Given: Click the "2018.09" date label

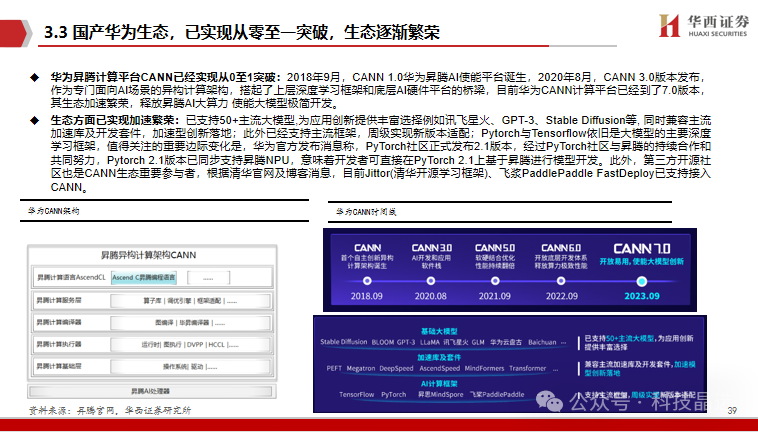Looking at the screenshot, I should coord(366,296).
